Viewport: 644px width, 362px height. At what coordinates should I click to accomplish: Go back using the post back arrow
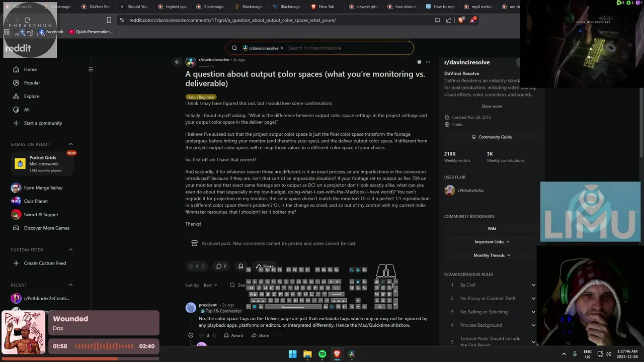click(x=177, y=62)
